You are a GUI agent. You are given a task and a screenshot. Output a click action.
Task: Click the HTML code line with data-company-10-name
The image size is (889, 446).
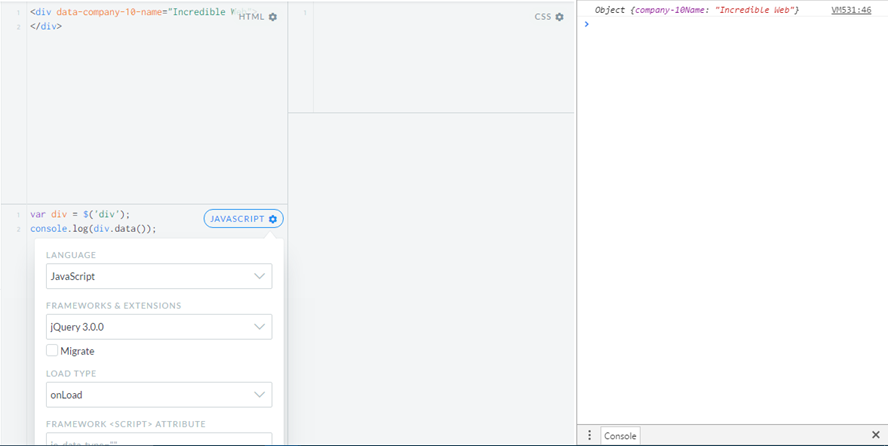click(143, 12)
